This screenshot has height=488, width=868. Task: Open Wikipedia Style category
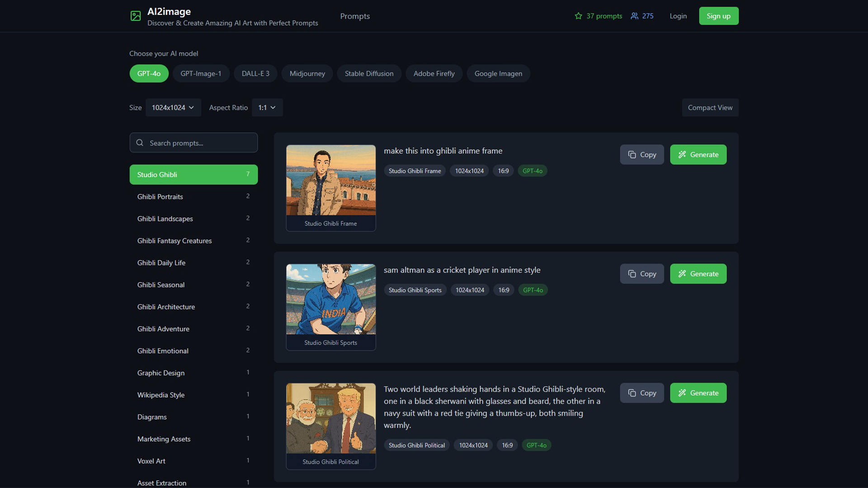tap(193, 395)
